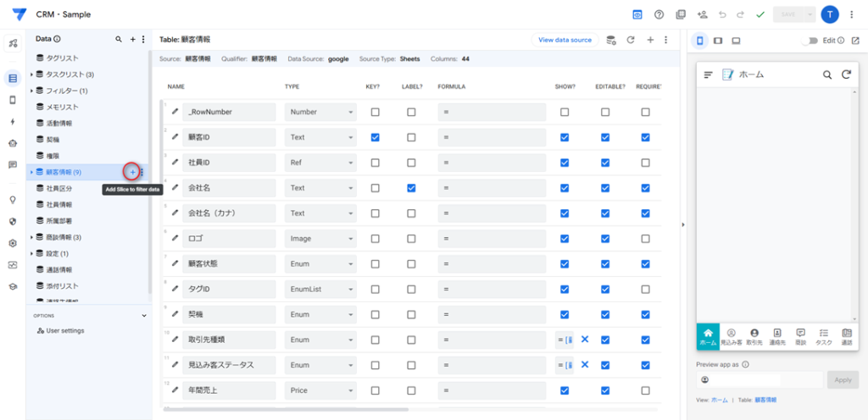Open the Views (phone) section icon

coord(13,100)
